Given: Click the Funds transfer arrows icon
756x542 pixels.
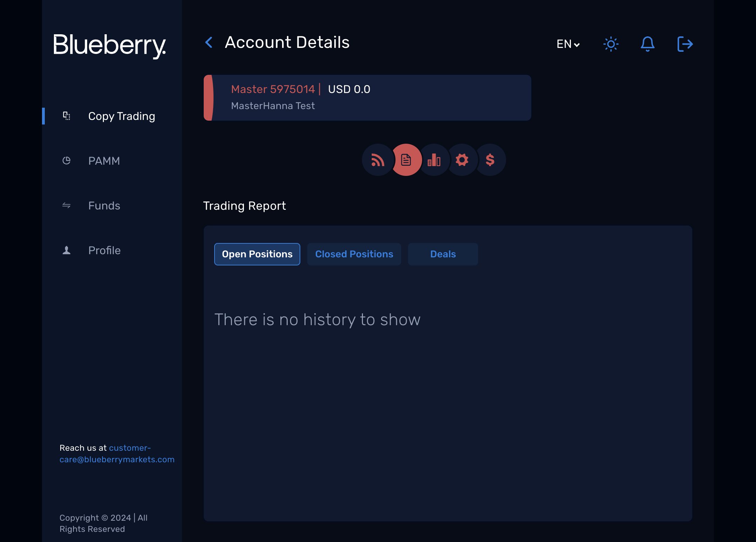Looking at the screenshot, I should (66, 205).
